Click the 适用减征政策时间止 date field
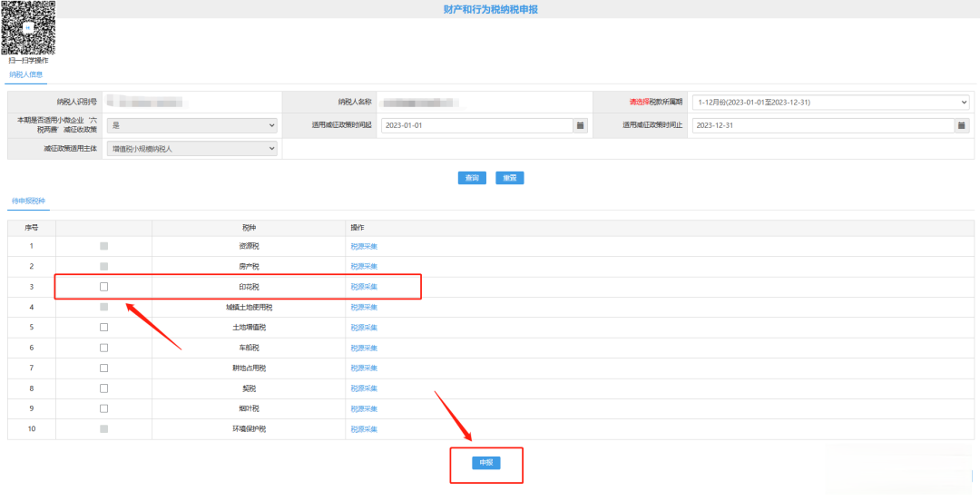Viewport: 980px width, 501px height. point(823,126)
